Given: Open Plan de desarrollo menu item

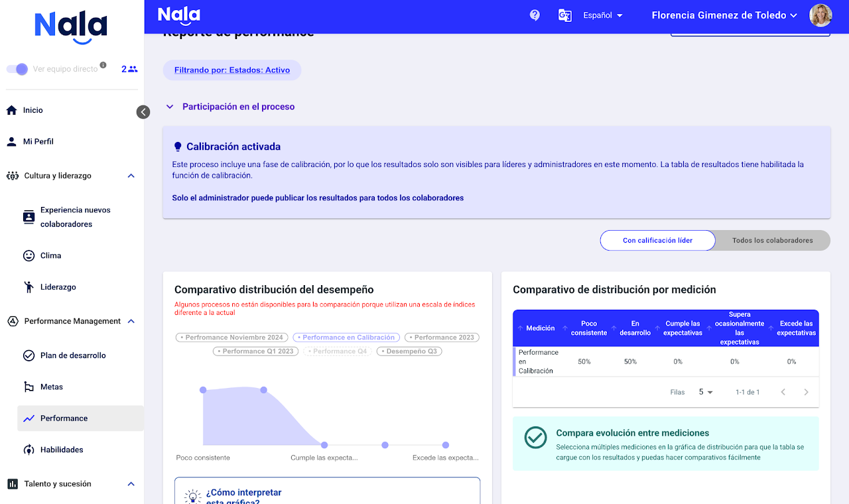Looking at the screenshot, I should (x=73, y=355).
